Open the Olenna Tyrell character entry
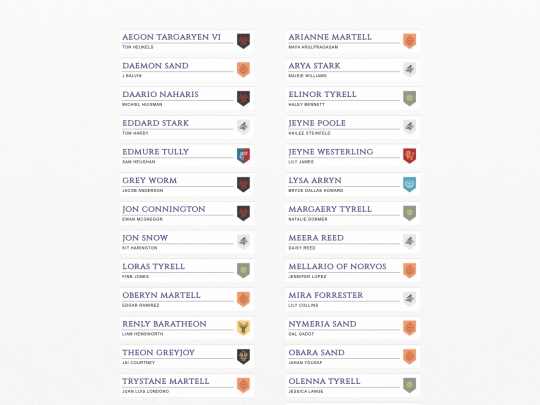The image size is (540, 405). 353,385
